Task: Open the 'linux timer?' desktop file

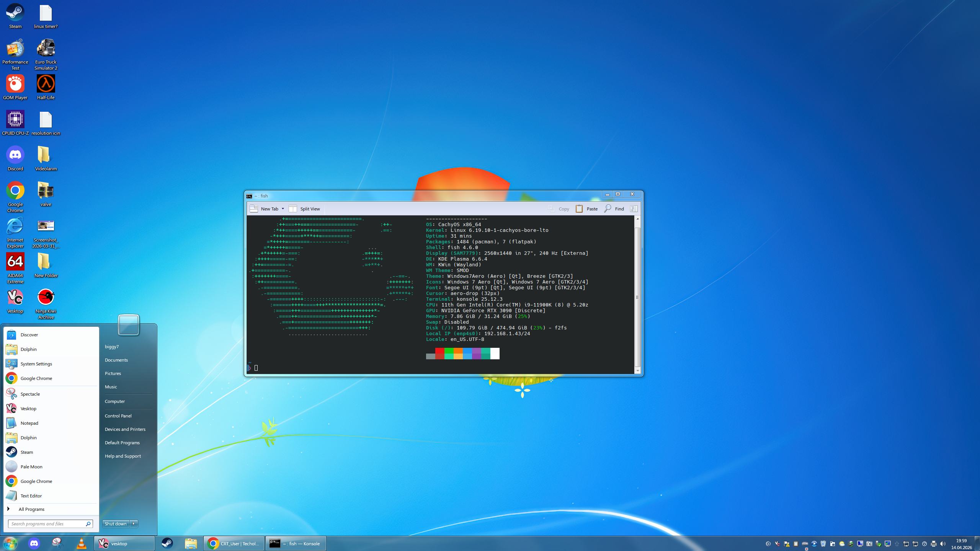Action: click(46, 16)
